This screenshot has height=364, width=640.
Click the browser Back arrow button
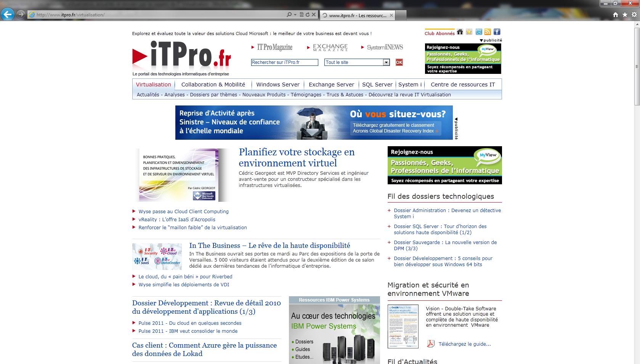[8, 14]
